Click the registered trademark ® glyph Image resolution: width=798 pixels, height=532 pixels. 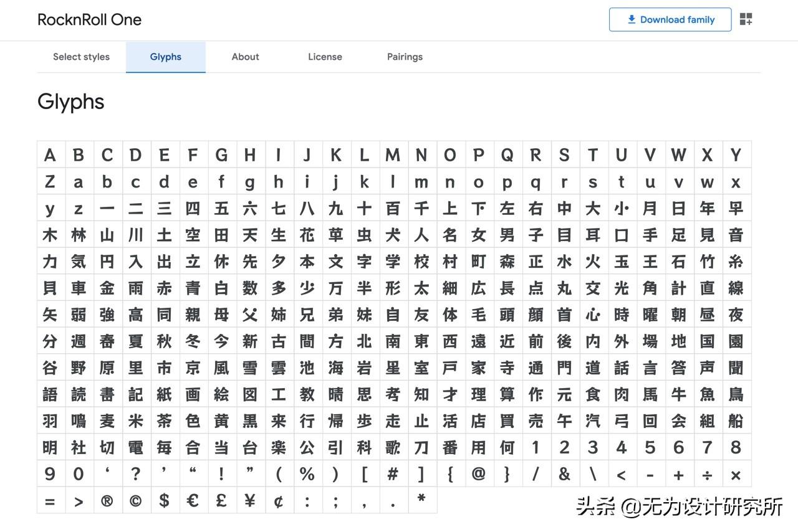107,500
